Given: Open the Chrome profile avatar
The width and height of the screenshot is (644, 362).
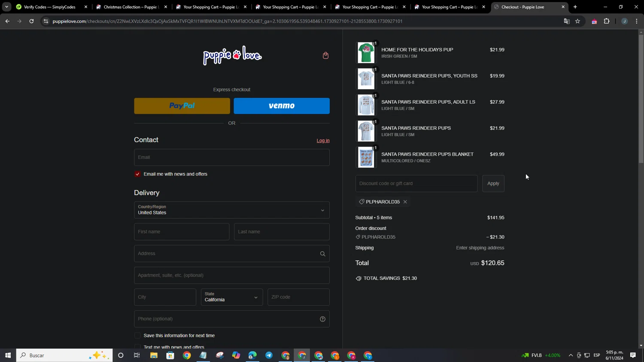Looking at the screenshot, I should click(624, 21).
